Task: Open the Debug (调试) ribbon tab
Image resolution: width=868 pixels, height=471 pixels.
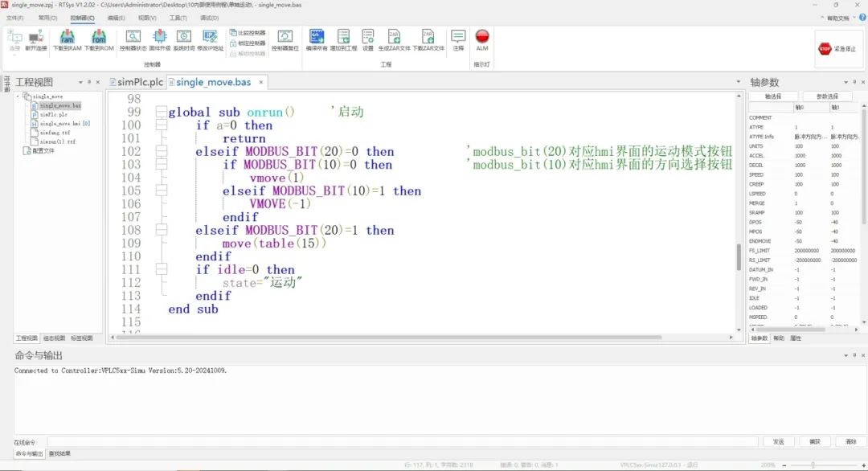Action: tap(209, 18)
